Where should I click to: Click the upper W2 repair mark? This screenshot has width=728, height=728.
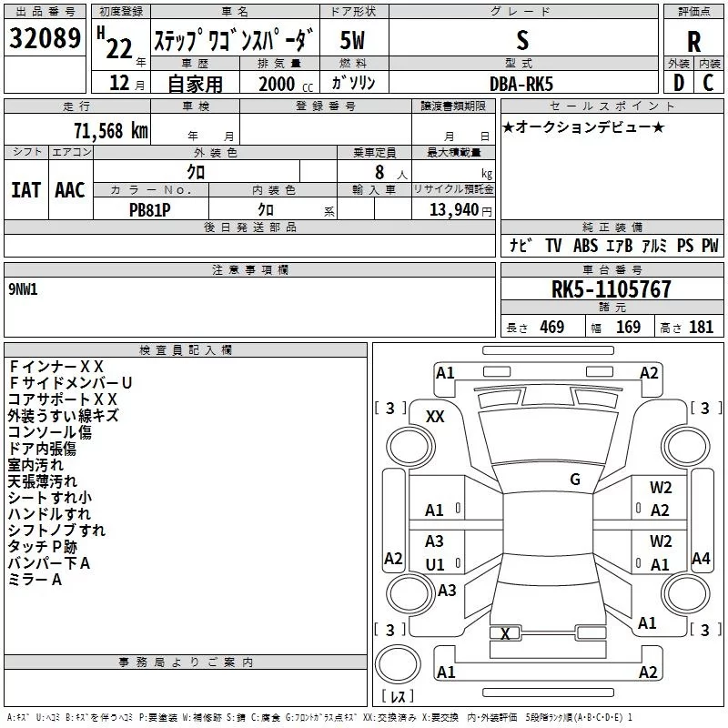point(661,488)
